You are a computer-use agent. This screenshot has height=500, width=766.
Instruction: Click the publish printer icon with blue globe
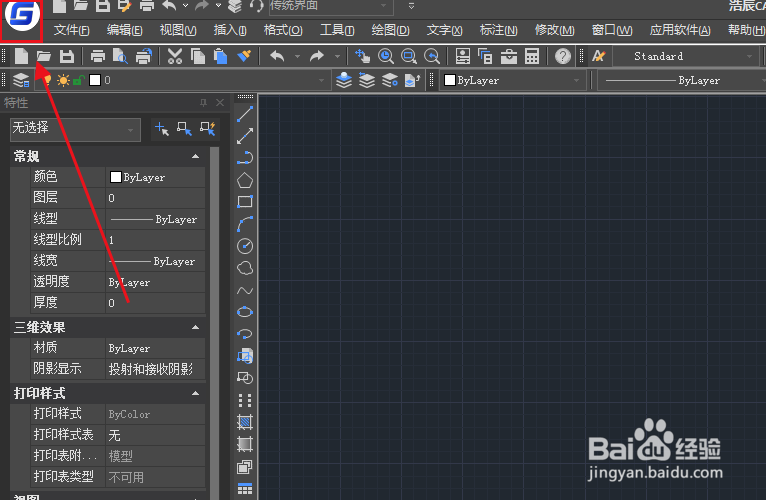144,56
